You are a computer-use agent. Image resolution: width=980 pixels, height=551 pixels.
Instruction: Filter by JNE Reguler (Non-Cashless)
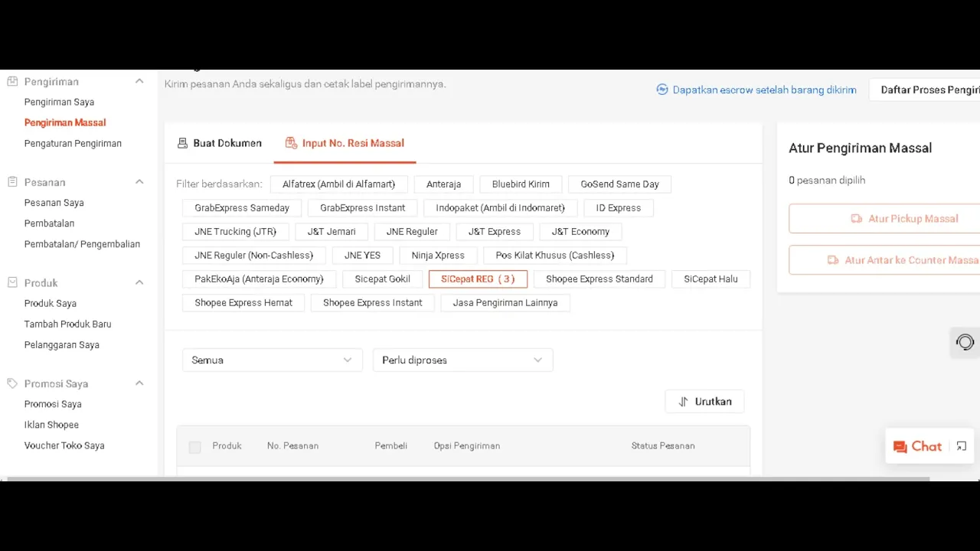[253, 256]
